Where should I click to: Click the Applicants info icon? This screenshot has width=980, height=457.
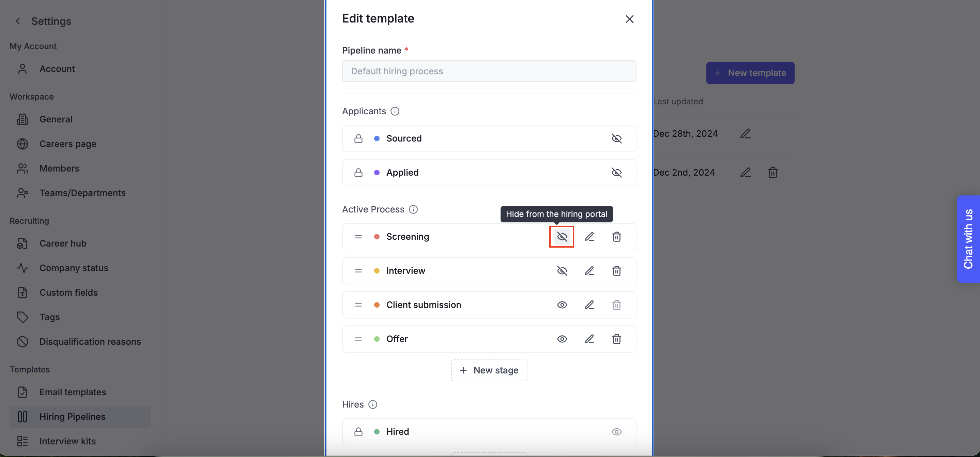[x=395, y=111]
